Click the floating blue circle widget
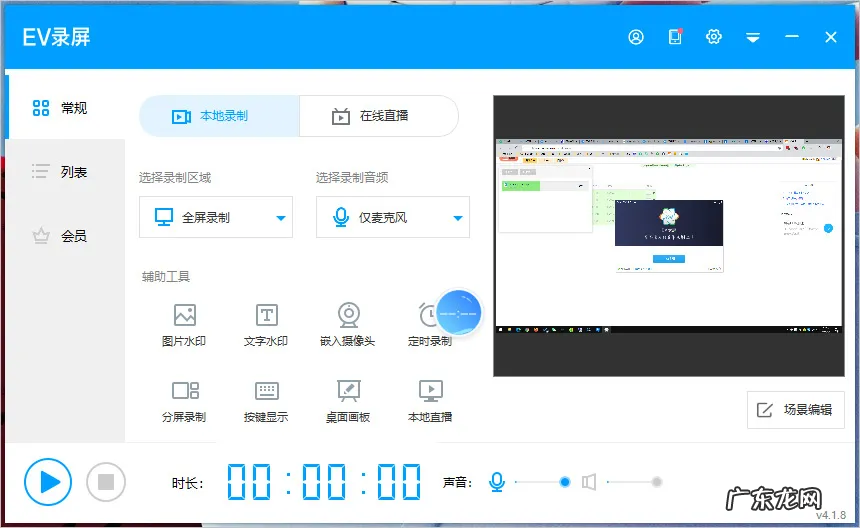Viewport: 860px width, 528px height. pyautogui.click(x=459, y=313)
